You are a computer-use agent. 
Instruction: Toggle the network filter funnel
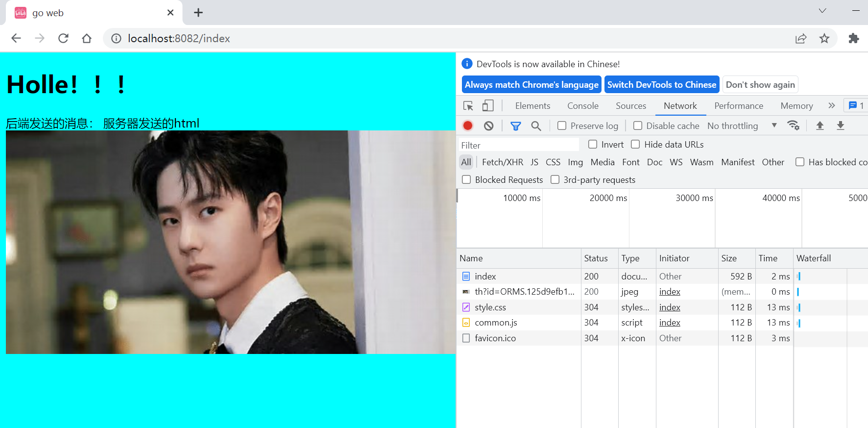[x=515, y=126]
